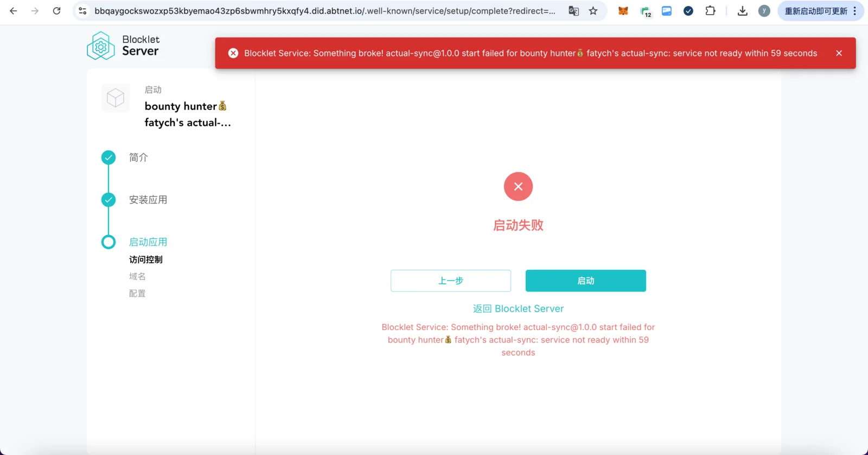This screenshot has height=455, width=868.
Task: Click the 启动失败 status text
Action: click(518, 225)
